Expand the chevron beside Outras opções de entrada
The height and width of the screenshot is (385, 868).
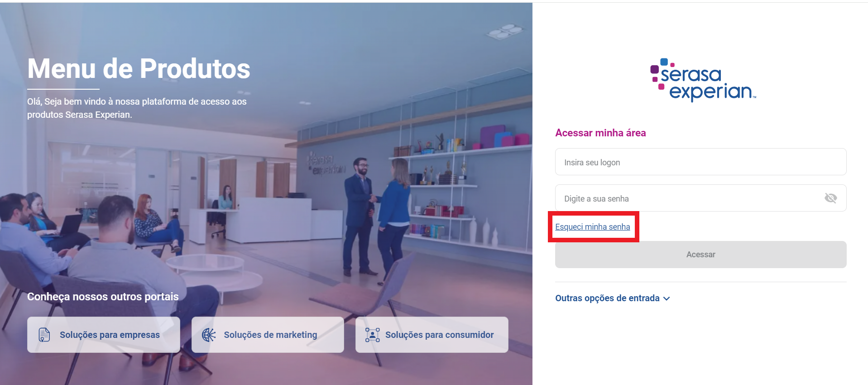point(667,298)
